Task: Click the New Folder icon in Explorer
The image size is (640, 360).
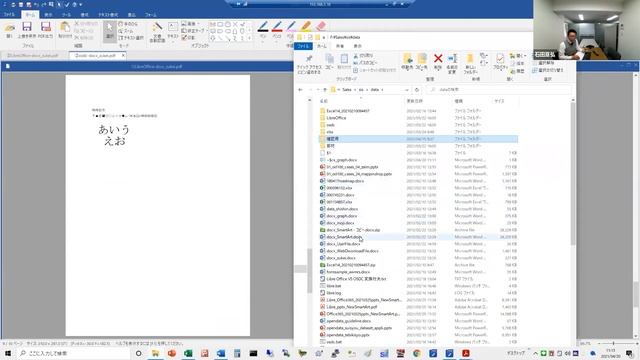Action: (470, 59)
